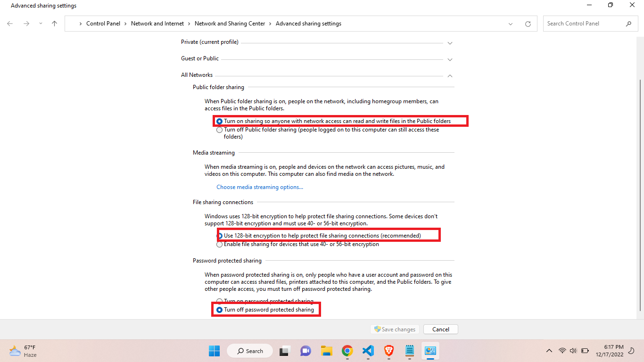The height and width of the screenshot is (362, 644).
Task: Open the Chat app on taskbar
Action: [x=305, y=351]
